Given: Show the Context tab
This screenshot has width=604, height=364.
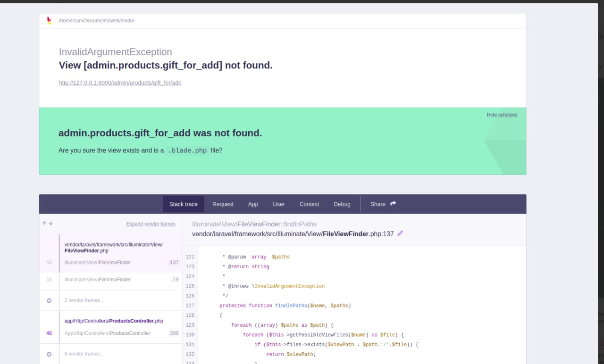Looking at the screenshot, I should [309, 204].
